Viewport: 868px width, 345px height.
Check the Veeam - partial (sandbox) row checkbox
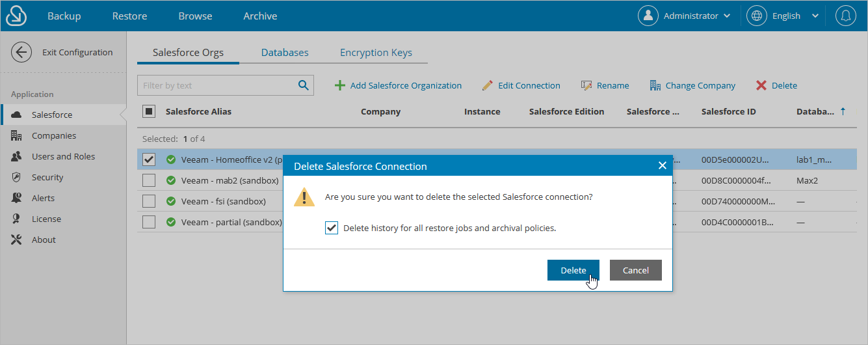[149, 222]
